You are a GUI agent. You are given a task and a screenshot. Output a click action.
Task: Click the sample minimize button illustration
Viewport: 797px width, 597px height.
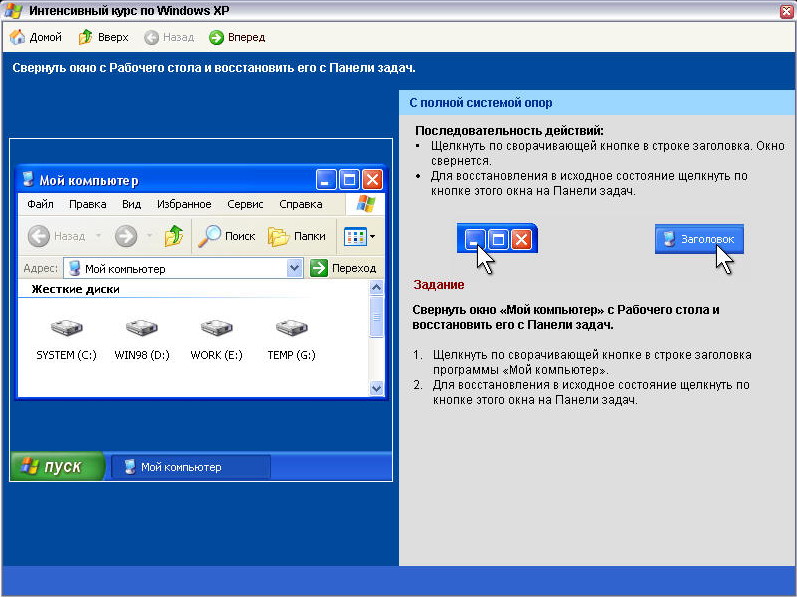475,239
